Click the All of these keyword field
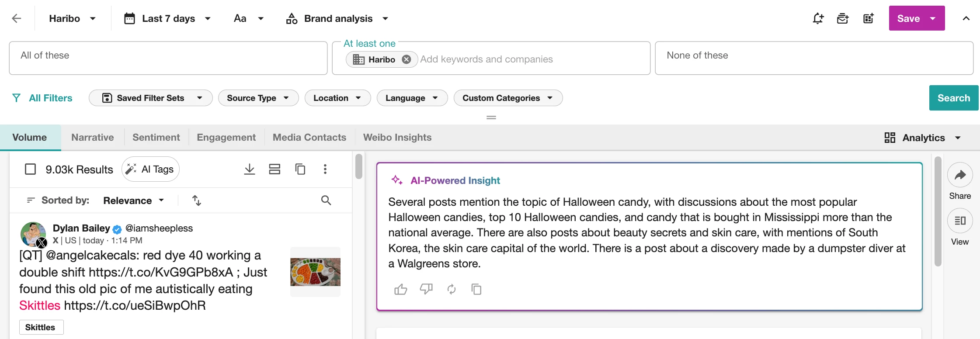The height and width of the screenshot is (339, 980). [168, 58]
